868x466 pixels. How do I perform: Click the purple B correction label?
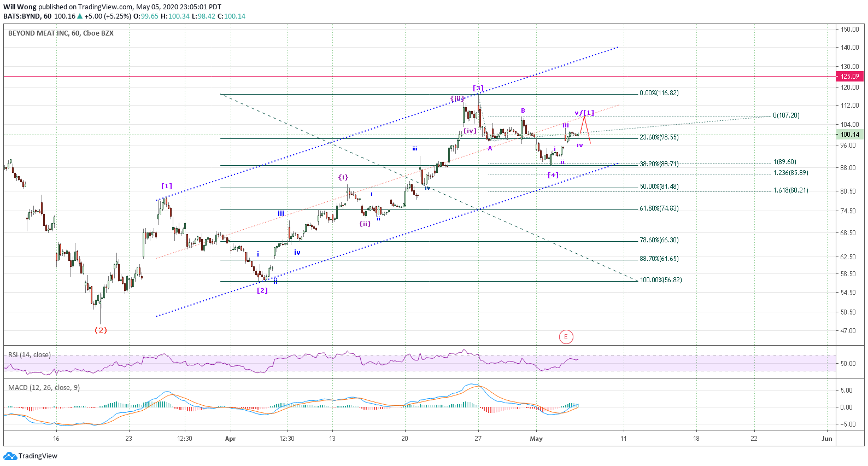(523, 110)
